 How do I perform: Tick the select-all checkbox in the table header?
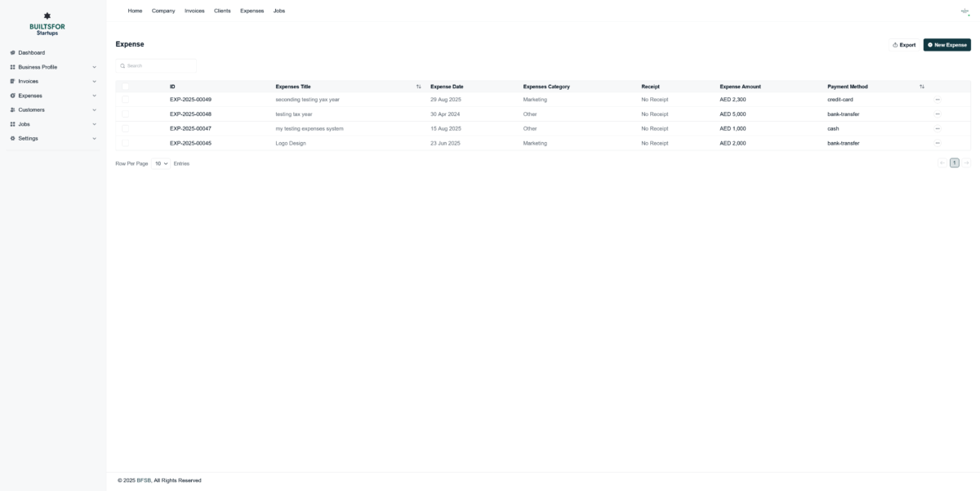(x=126, y=87)
